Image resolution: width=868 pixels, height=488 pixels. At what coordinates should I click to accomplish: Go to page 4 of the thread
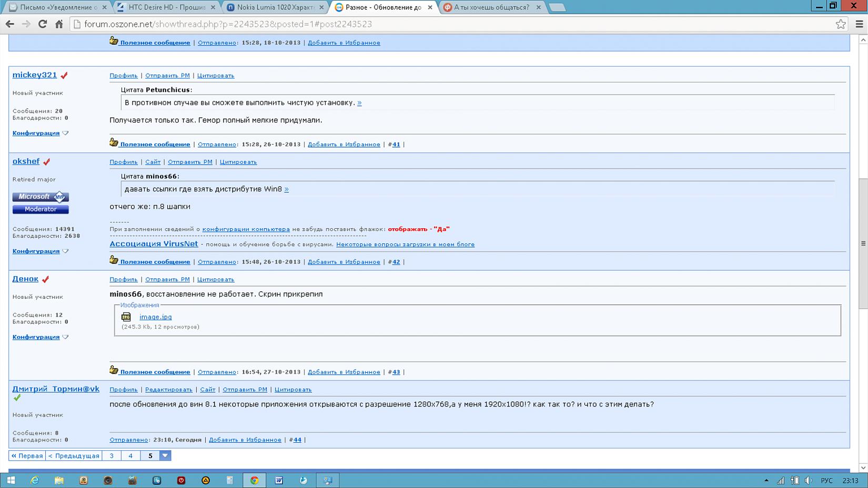tap(130, 455)
